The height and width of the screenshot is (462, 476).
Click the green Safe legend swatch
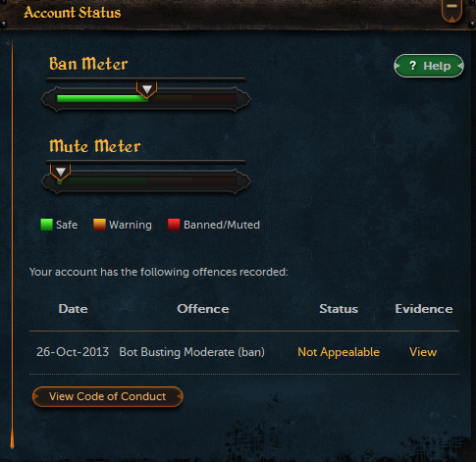point(46,225)
